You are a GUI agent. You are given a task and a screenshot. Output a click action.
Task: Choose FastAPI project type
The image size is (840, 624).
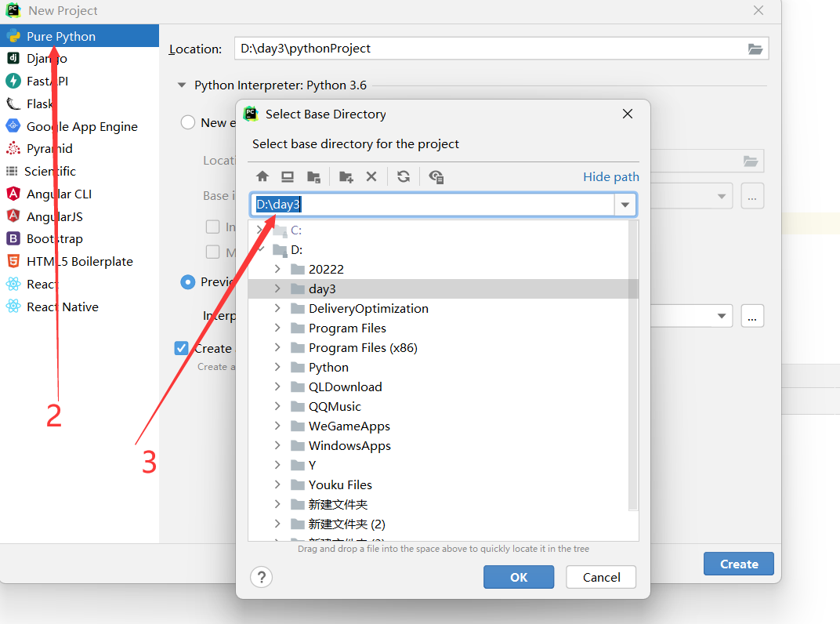[x=79, y=81]
